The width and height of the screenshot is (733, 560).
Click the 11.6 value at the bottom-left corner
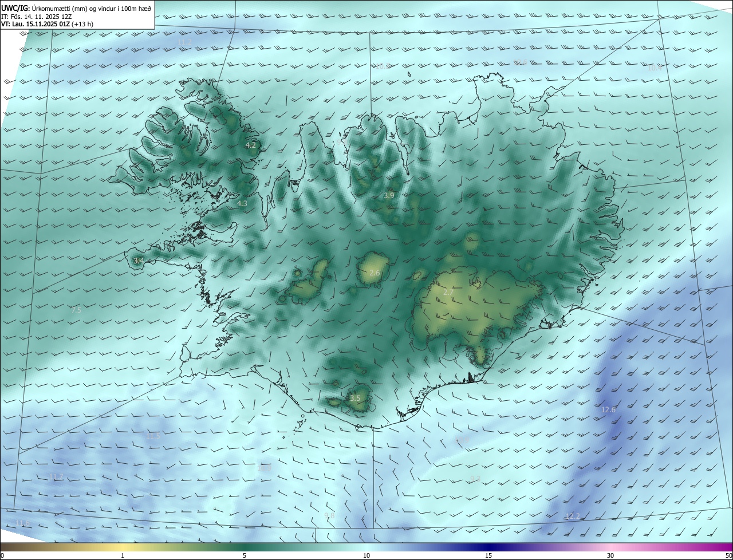22,524
